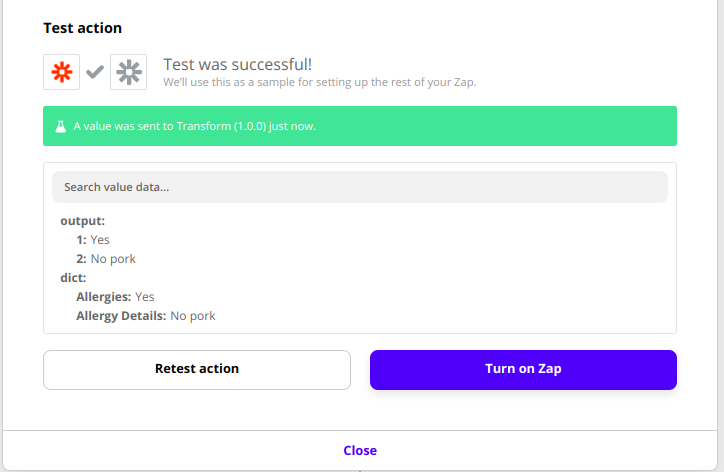Click the Search value data field
The height and width of the screenshot is (472, 724).
(360, 187)
